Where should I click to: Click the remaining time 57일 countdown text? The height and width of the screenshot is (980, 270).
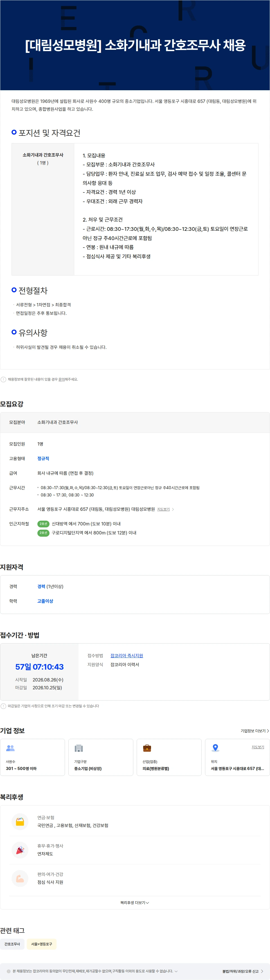pos(39,667)
